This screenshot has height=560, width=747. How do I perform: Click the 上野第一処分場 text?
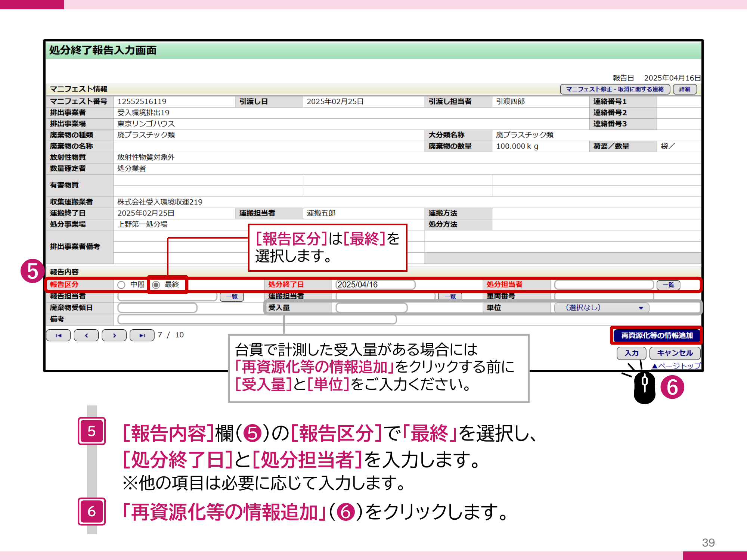pyautogui.click(x=142, y=224)
